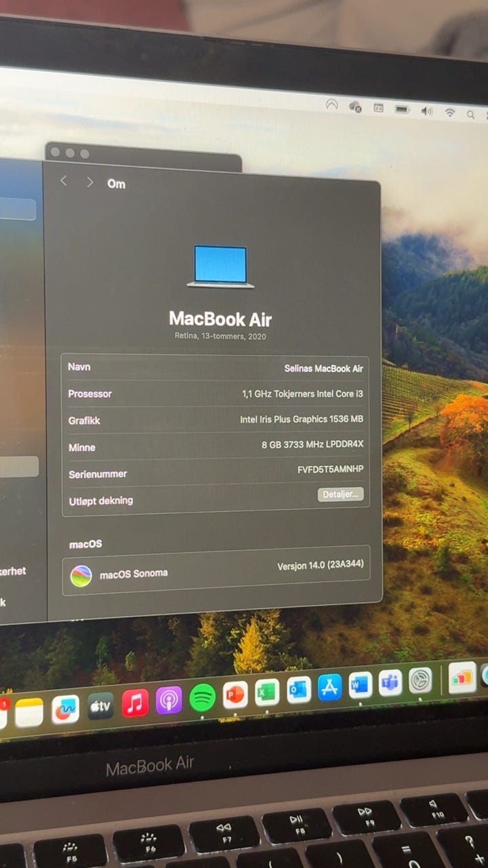Click the Minne value 8 GB 3733 MHz LPDDR4X
488x868 pixels.
pyautogui.click(x=312, y=444)
